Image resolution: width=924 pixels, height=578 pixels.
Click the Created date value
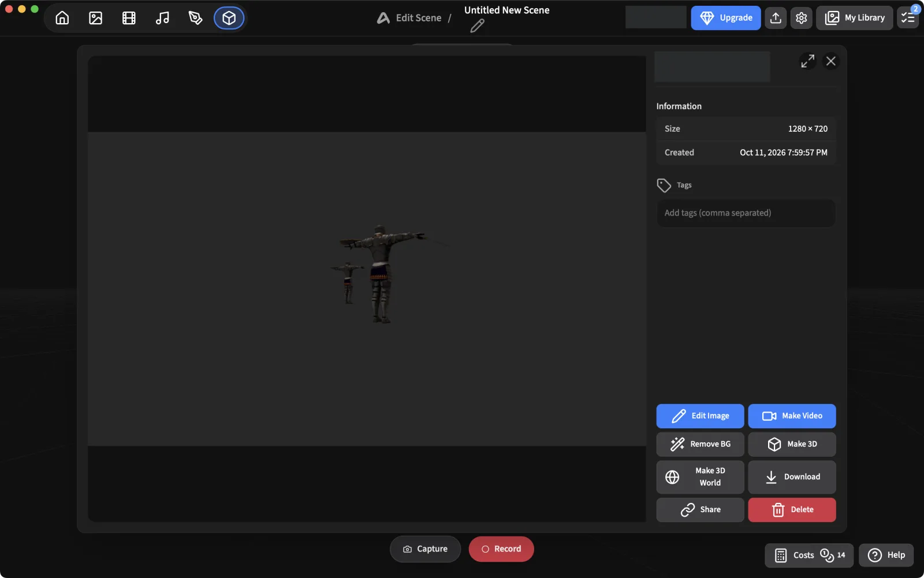(x=783, y=153)
